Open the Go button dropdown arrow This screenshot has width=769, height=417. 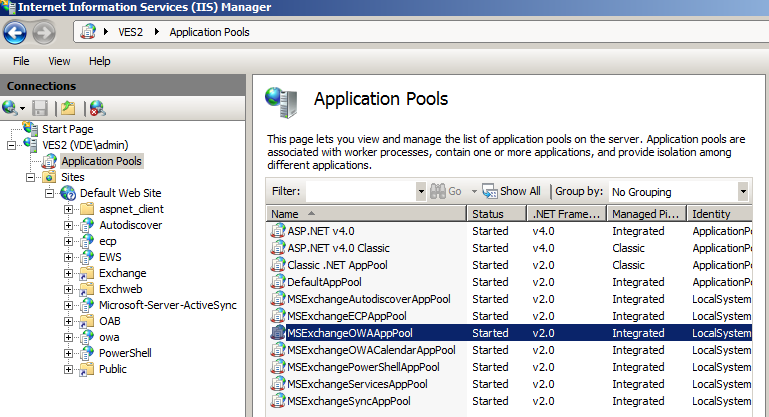pos(474,191)
